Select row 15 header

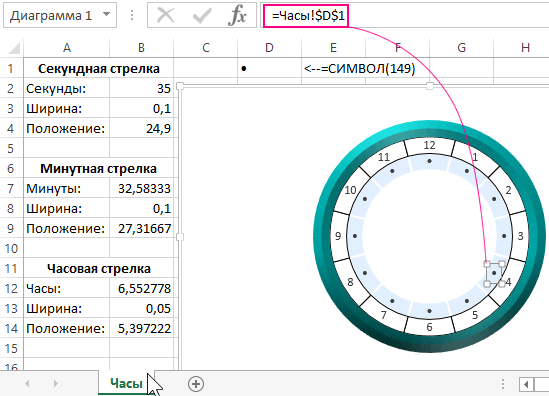click(x=11, y=348)
